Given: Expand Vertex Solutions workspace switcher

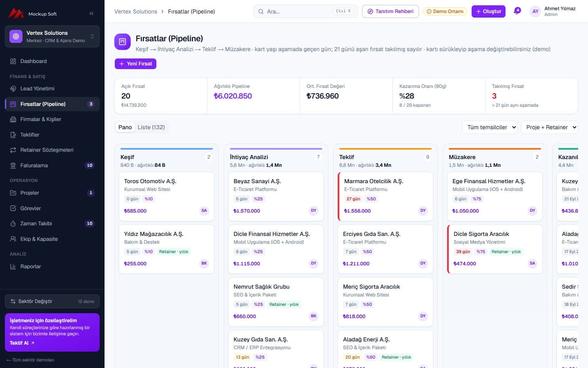Looking at the screenshot, I should 52,36.
